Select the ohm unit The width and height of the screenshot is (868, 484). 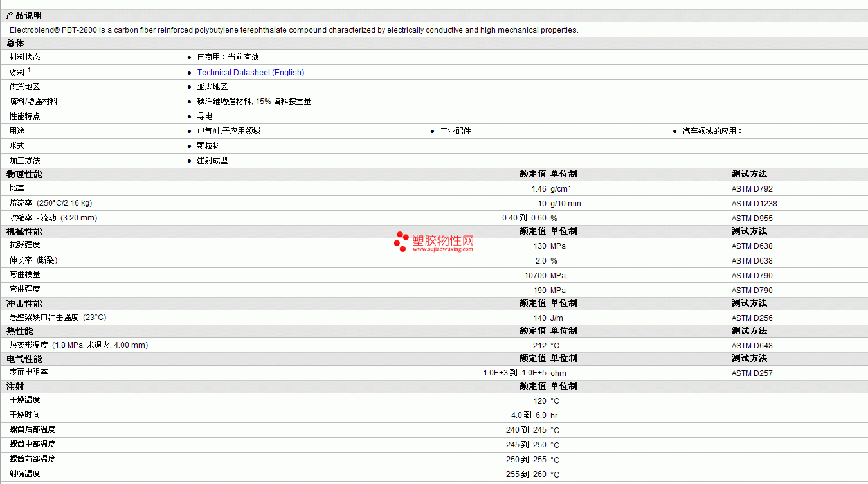click(x=558, y=373)
